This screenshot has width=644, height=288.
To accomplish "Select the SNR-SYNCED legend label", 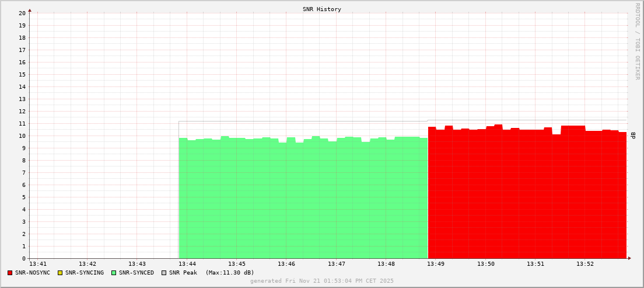I will click(x=136, y=273).
